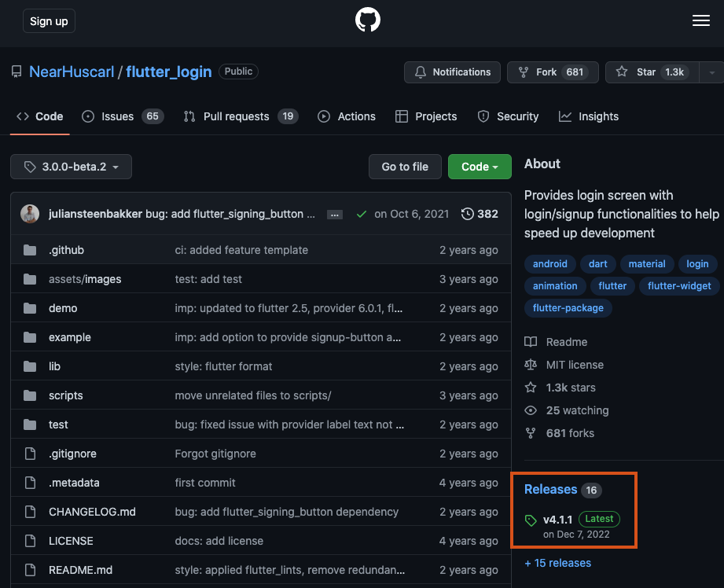Click the Sign up button
This screenshot has height=588, width=724.
point(49,21)
